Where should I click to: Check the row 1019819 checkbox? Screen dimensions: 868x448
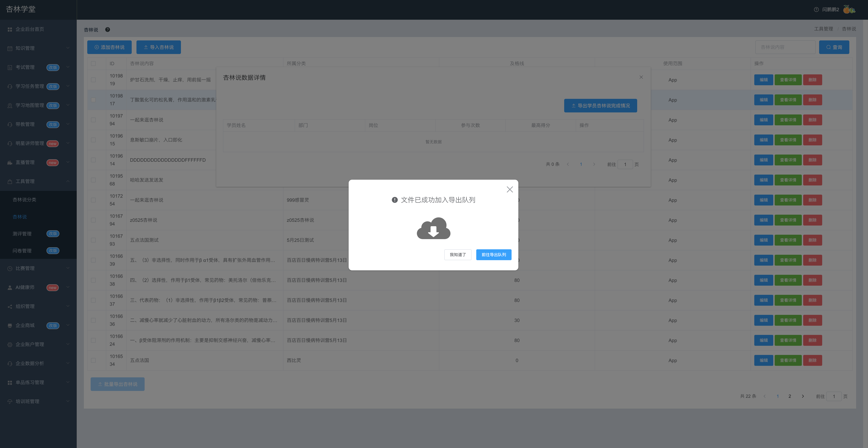coord(93,80)
